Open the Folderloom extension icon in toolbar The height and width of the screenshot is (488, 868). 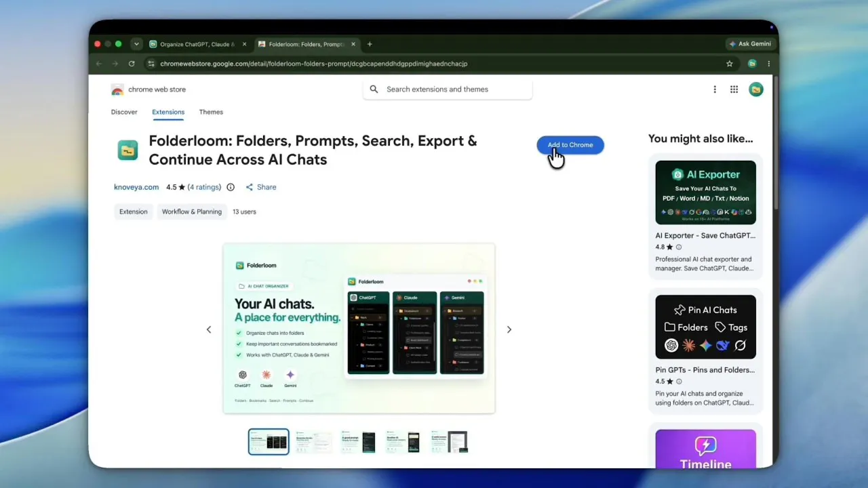[x=752, y=64]
